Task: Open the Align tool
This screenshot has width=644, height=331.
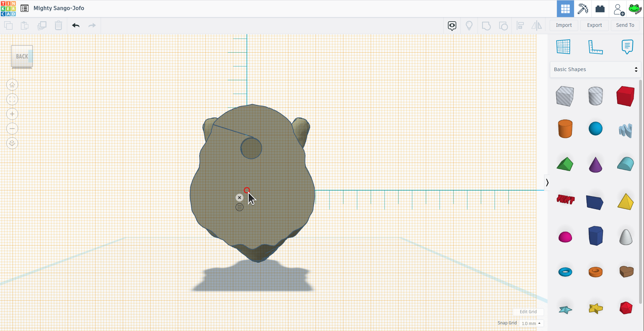Action: 520,25
